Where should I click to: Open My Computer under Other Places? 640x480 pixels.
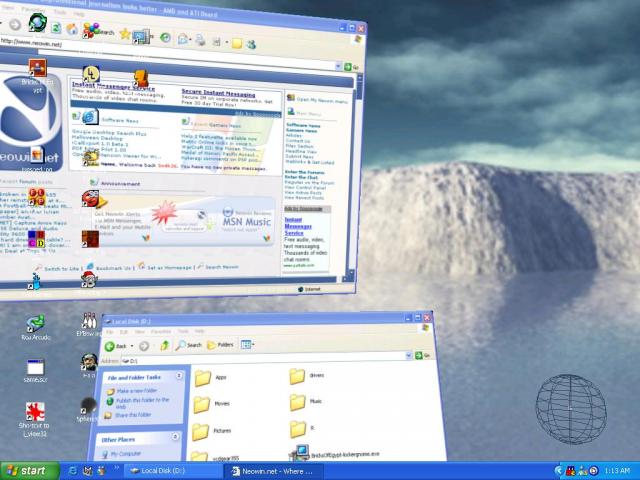(121, 453)
